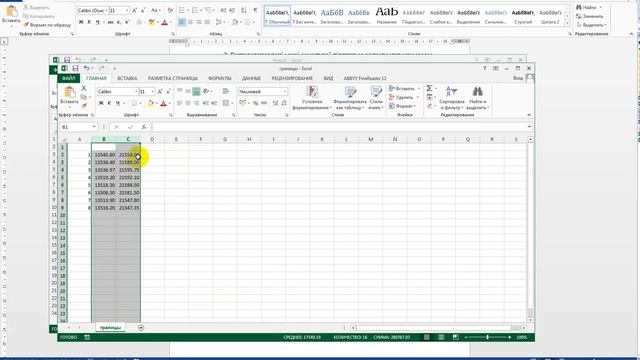
Task: Apply Excel red font color
Action: pos(163,103)
